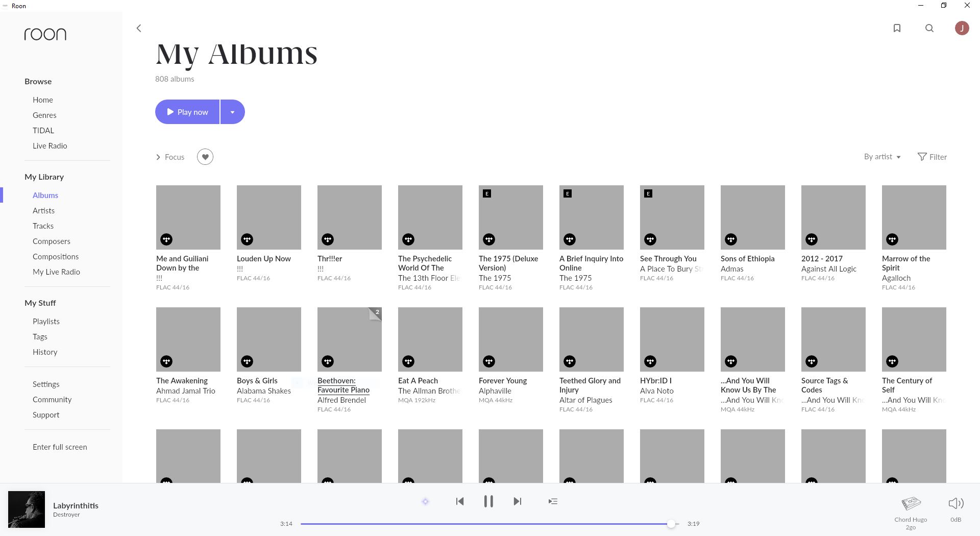Open Composers in My Library
980x536 pixels.
point(52,241)
